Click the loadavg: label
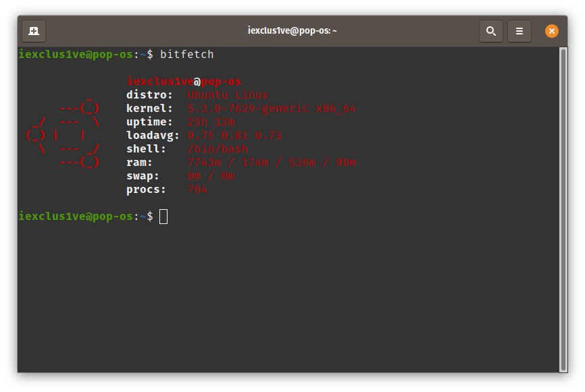 tap(153, 135)
